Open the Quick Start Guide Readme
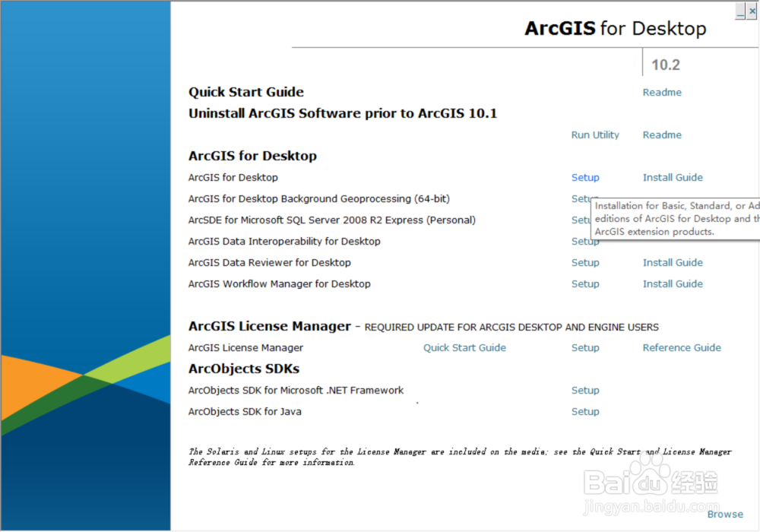 (661, 92)
